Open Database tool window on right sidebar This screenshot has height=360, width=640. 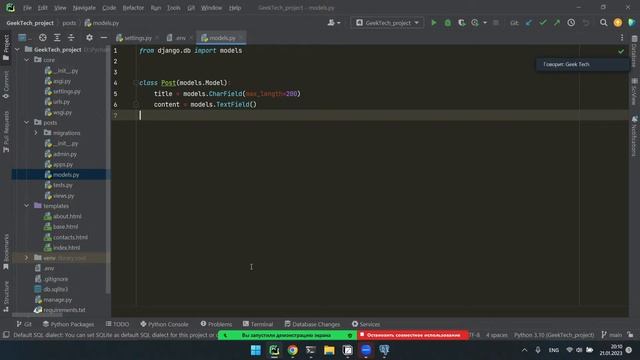click(634, 51)
